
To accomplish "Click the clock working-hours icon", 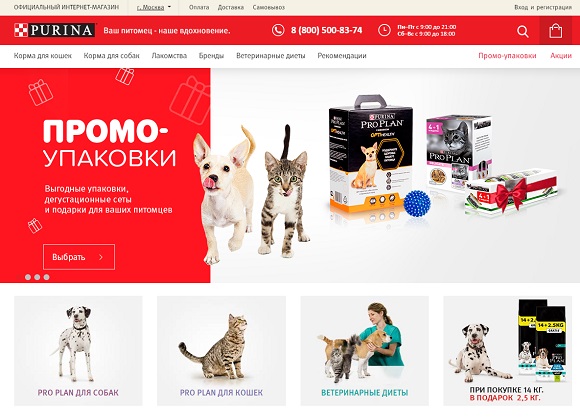I will click(384, 30).
